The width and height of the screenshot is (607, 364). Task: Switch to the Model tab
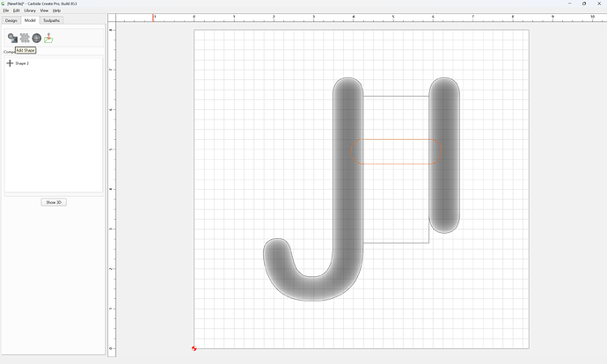[30, 20]
